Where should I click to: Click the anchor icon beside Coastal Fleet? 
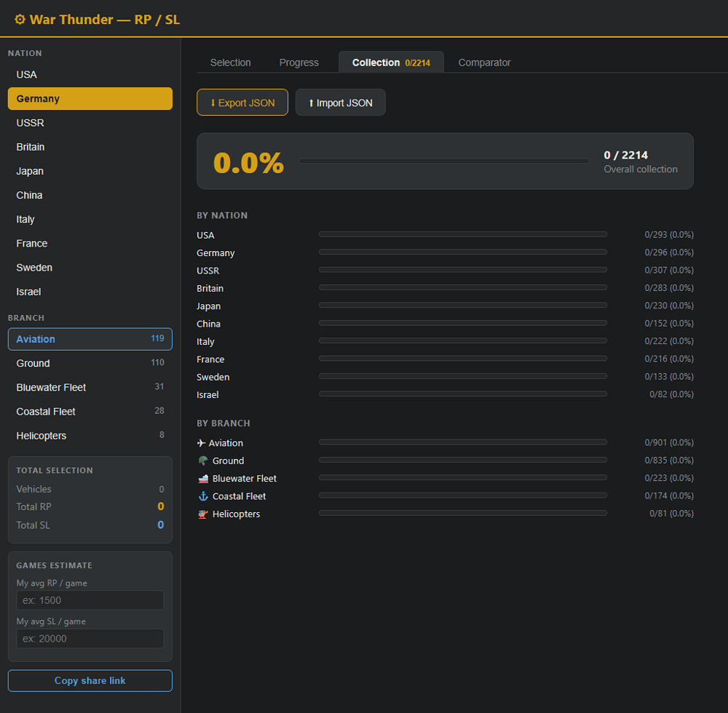203,496
